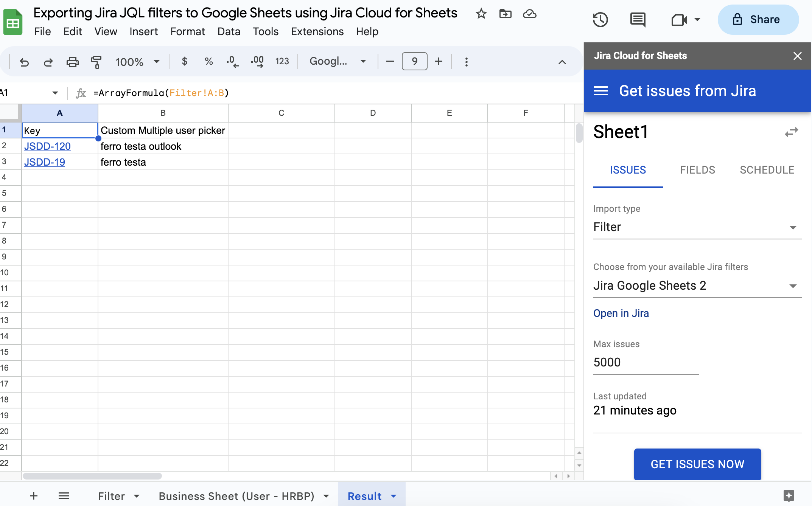Switch to the SCHEDULE tab

coord(767,170)
